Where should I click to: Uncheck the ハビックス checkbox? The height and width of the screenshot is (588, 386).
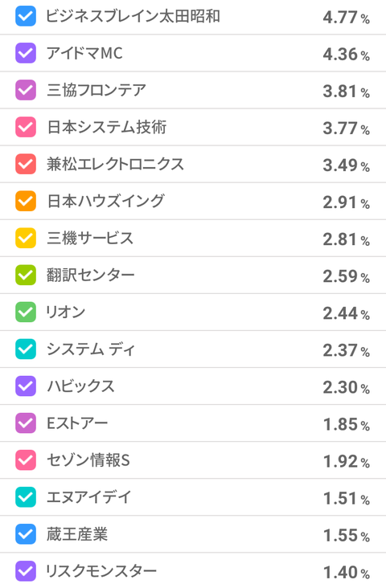[26, 386]
